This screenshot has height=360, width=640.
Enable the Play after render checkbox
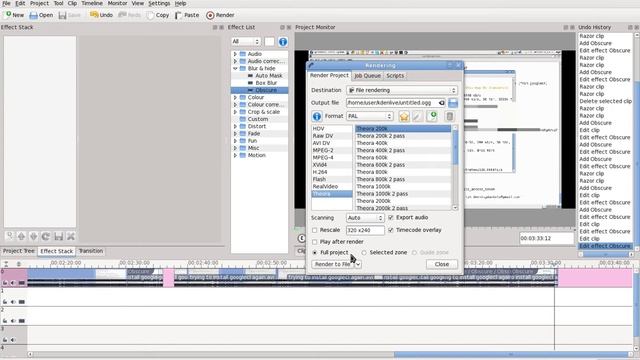(x=315, y=242)
